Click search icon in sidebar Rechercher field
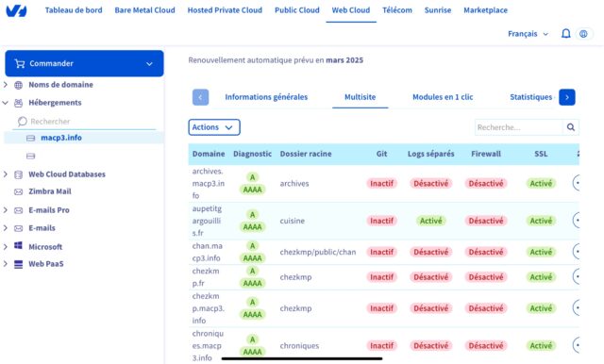 (23, 122)
